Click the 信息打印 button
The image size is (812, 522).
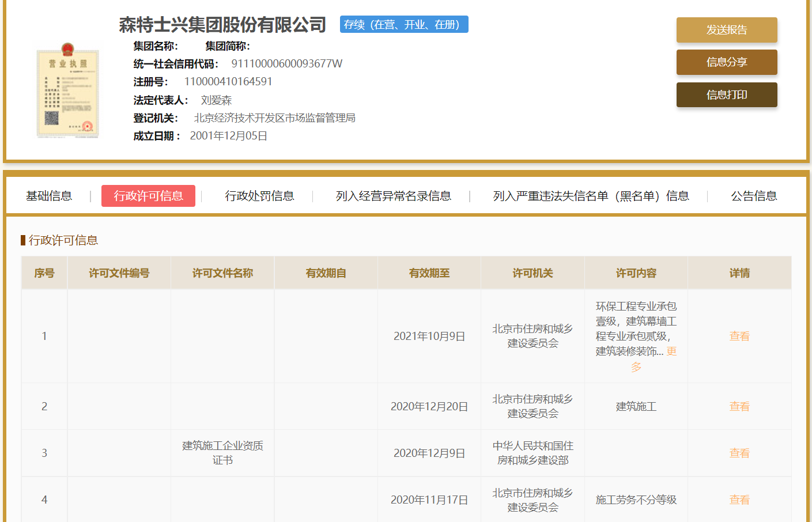pyautogui.click(x=727, y=95)
